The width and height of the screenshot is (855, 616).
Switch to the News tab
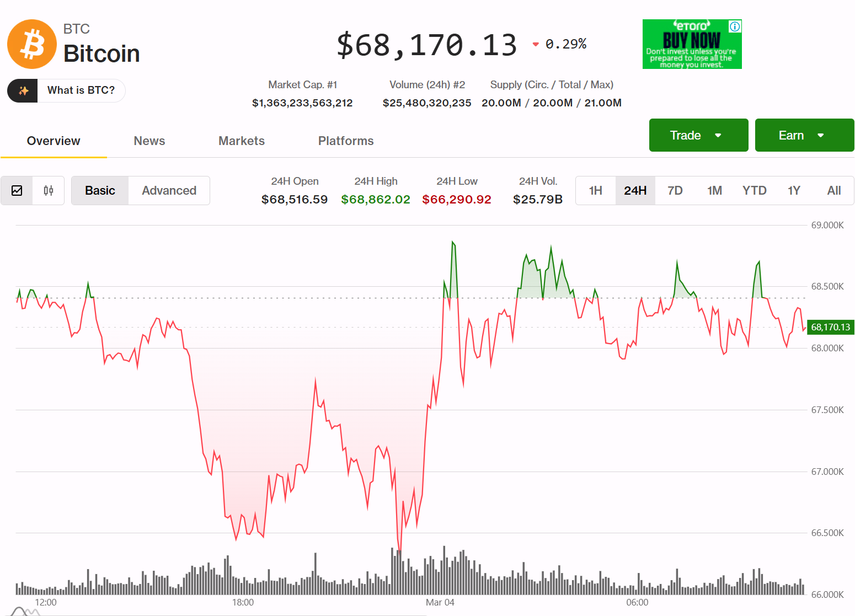[x=149, y=141]
